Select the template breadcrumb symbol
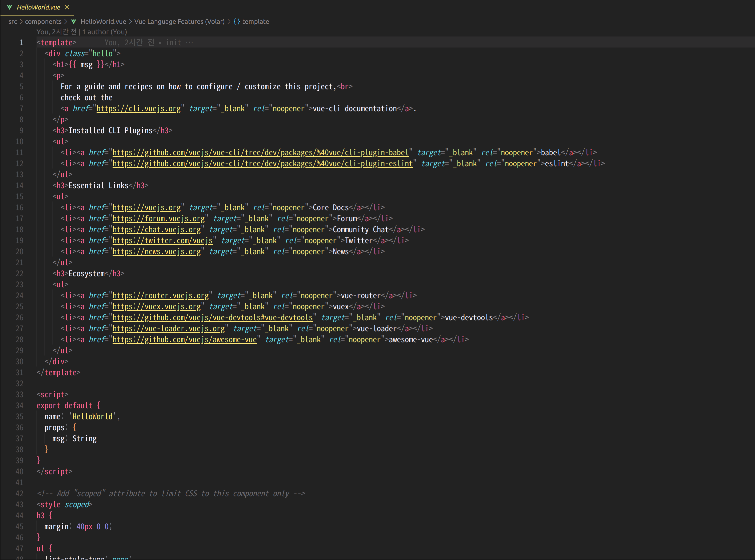 click(x=255, y=21)
